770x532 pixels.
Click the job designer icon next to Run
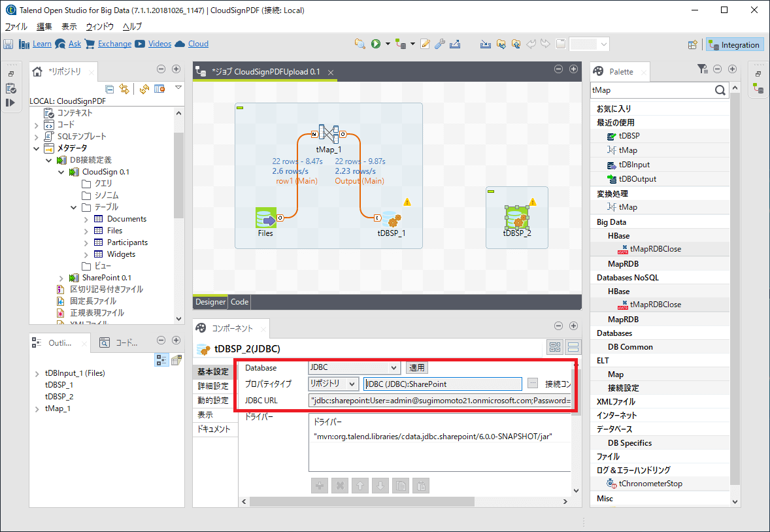click(401, 44)
